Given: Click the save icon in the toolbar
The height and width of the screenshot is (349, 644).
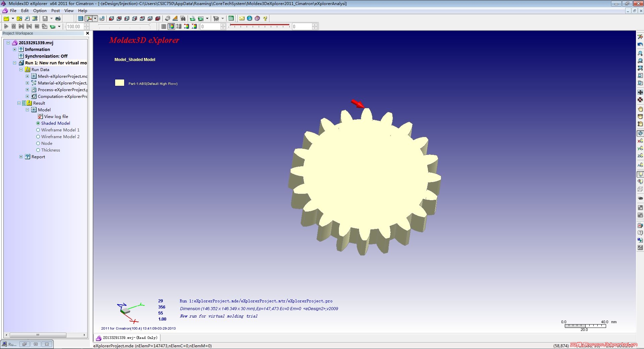Looking at the screenshot, I should pos(45,18).
